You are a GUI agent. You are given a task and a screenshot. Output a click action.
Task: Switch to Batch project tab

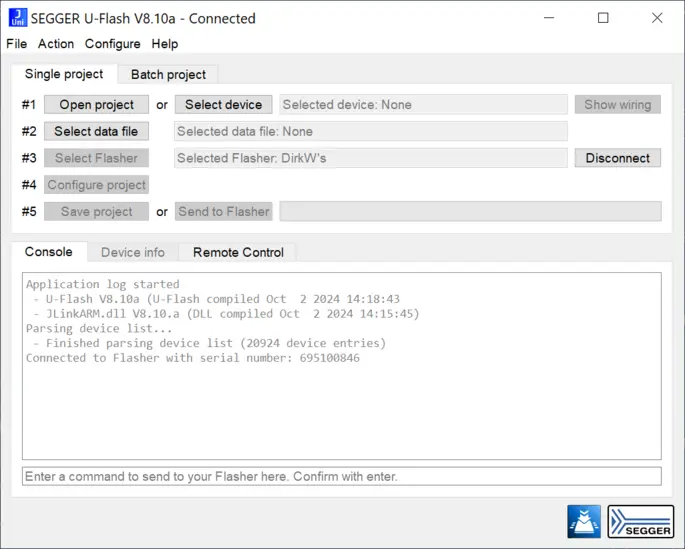(168, 75)
